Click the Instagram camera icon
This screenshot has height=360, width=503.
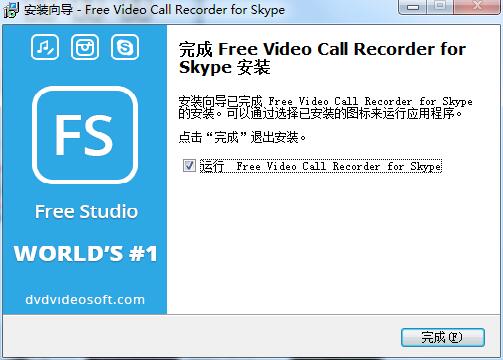click(85, 47)
